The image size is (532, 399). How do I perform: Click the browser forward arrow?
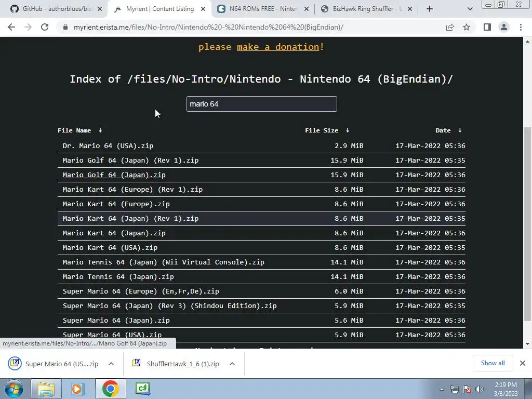pyautogui.click(x=28, y=27)
